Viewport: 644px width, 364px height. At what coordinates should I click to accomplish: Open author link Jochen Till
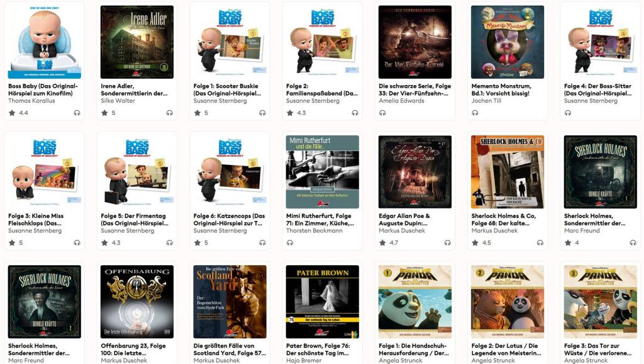[486, 101]
